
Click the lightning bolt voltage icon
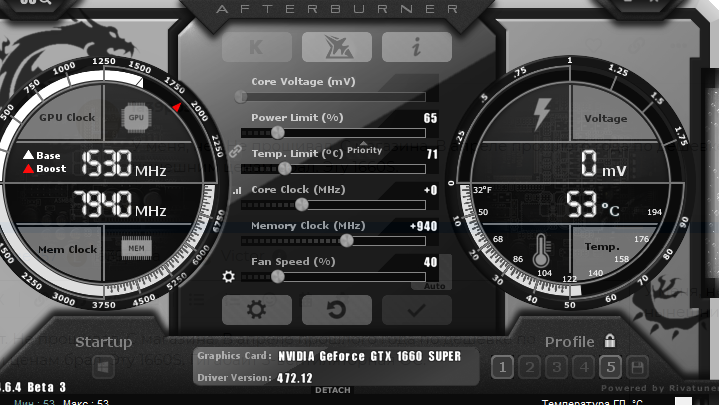point(542,114)
